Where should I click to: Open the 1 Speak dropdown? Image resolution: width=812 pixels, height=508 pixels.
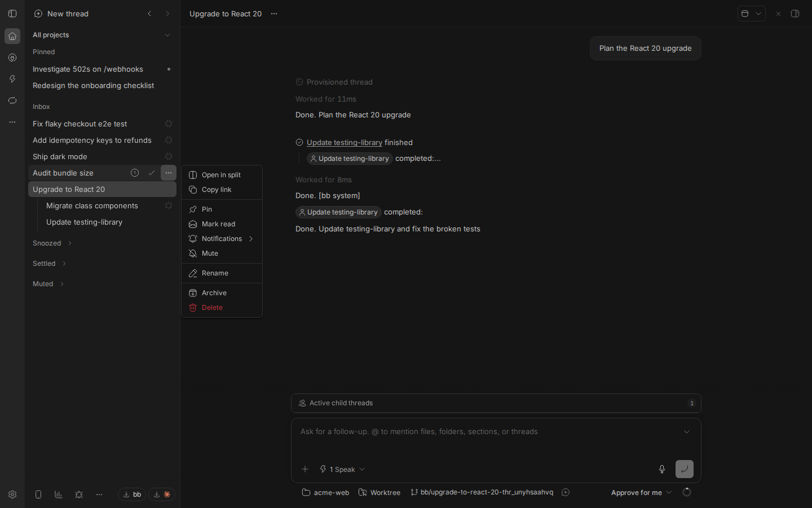click(343, 469)
